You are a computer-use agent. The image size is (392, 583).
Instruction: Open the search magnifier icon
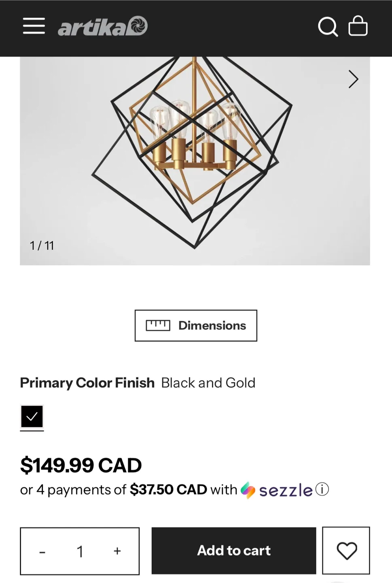[x=328, y=27]
